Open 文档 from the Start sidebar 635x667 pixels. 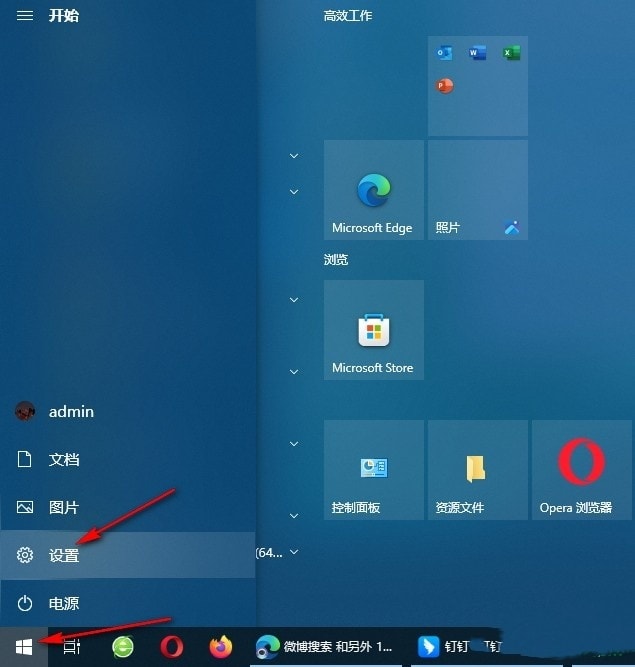click(128, 459)
